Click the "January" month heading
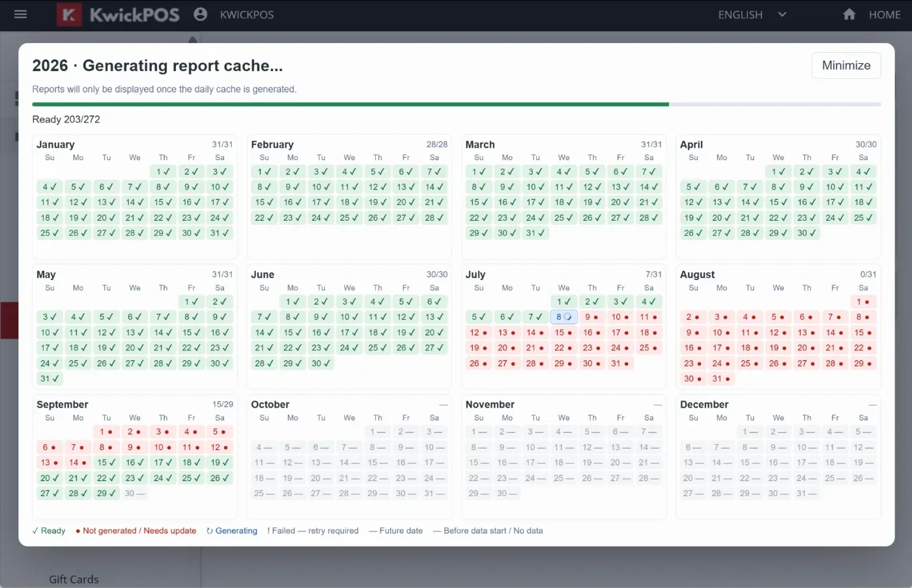912x588 pixels. (x=55, y=145)
